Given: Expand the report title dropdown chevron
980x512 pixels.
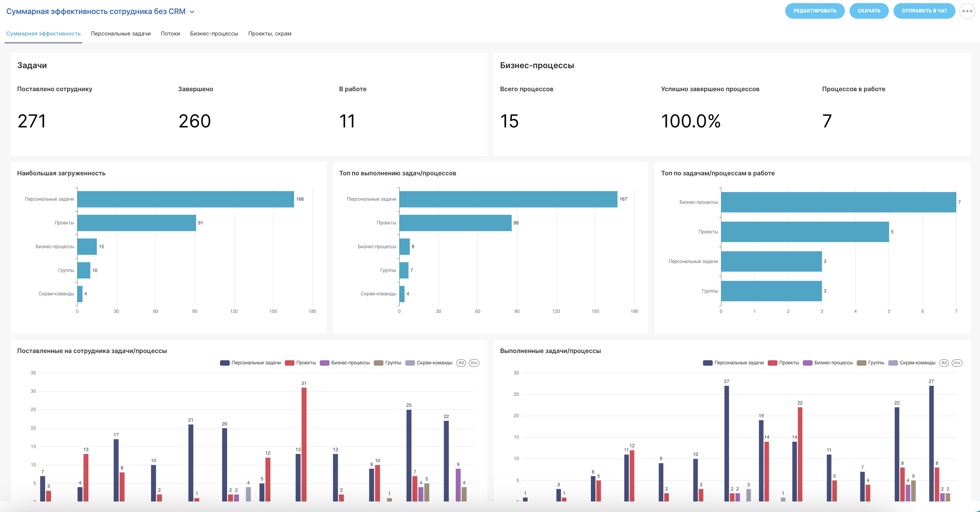Looking at the screenshot, I should [192, 12].
